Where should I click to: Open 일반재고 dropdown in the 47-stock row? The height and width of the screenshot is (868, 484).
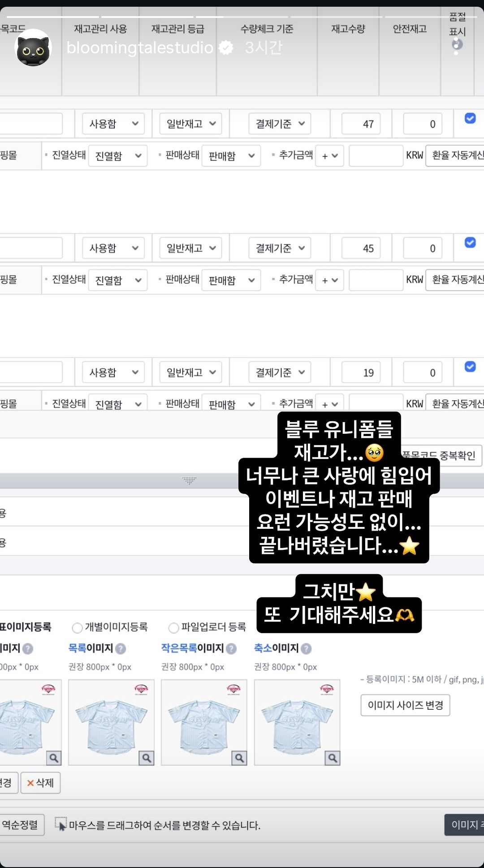click(x=190, y=124)
